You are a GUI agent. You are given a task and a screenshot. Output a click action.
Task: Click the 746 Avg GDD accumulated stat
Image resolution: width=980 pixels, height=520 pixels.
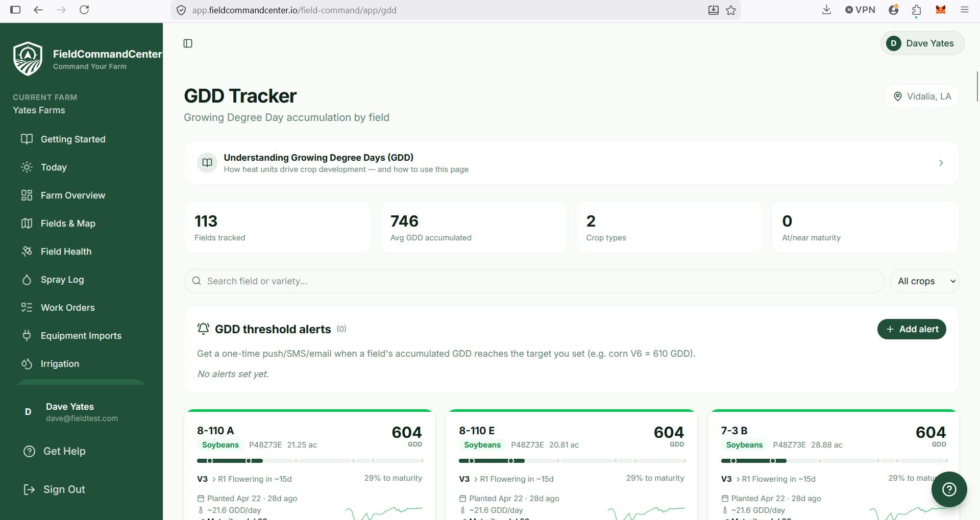[474, 227]
